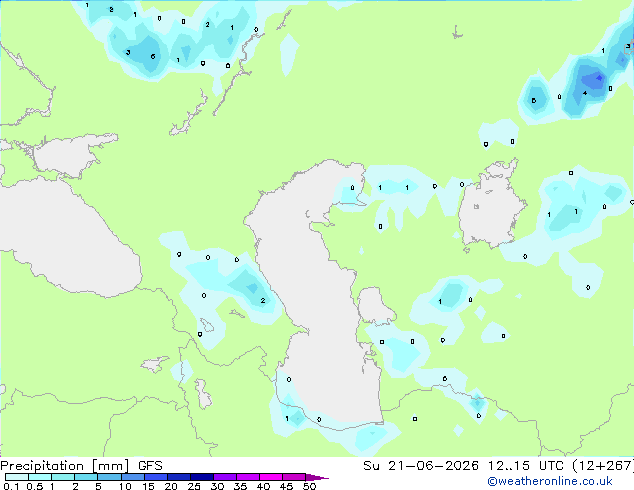Click the 0.1–0.5 mm legend swatch
The height and width of the screenshot is (490, 634).
(17, 477)
